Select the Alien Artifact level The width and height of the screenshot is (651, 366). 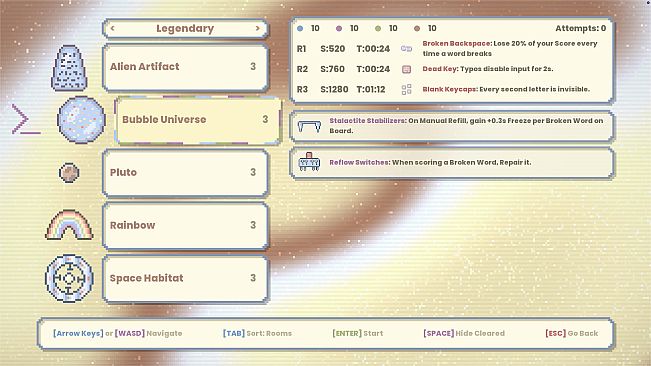pyautogui.click(x=185, y=67)
